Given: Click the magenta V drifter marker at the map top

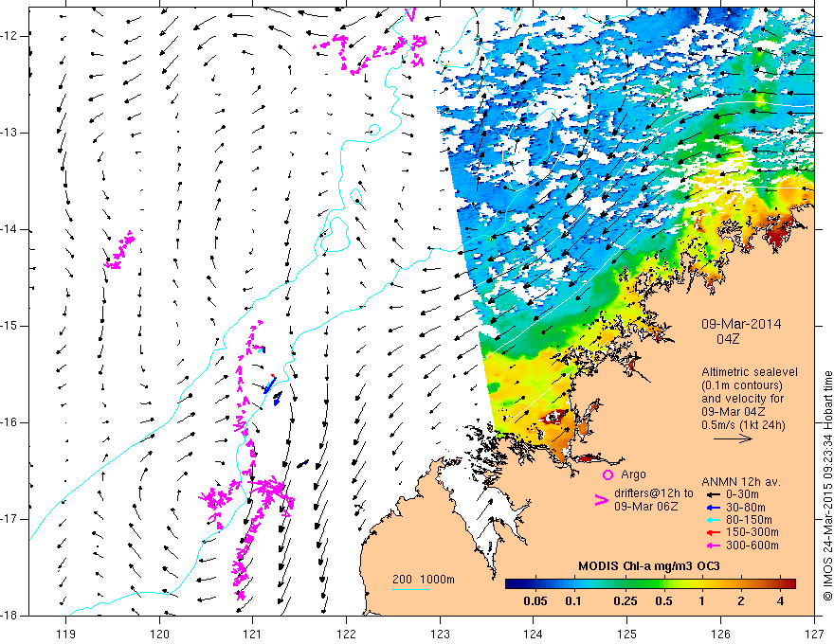Looking at the screenshot, I should point(410,14).
